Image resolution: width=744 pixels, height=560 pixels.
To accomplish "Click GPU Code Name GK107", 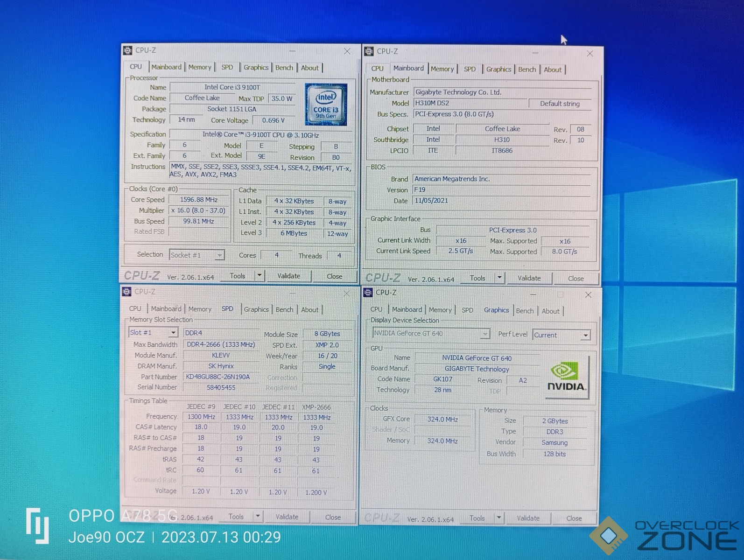I will (442, 379).
